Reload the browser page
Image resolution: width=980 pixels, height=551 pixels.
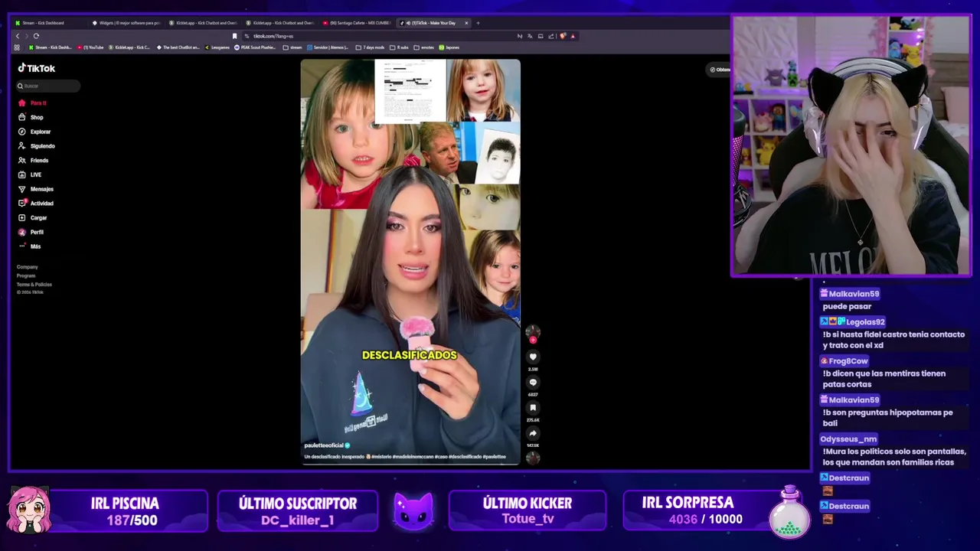click(x=36, y=36)
